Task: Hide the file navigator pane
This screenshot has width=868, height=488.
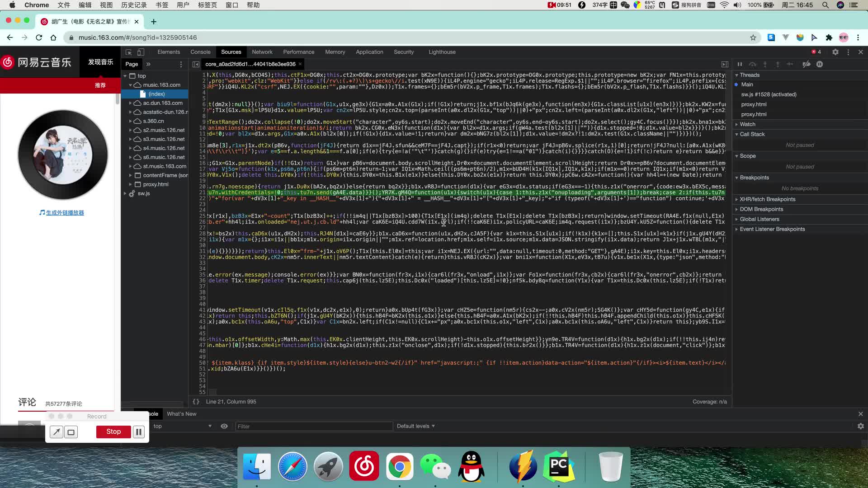Action: coord(196,64)
